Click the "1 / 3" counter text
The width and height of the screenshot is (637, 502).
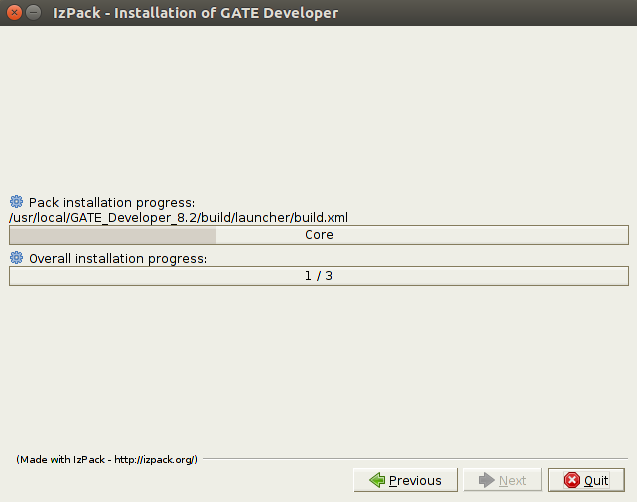click(319, 276)
